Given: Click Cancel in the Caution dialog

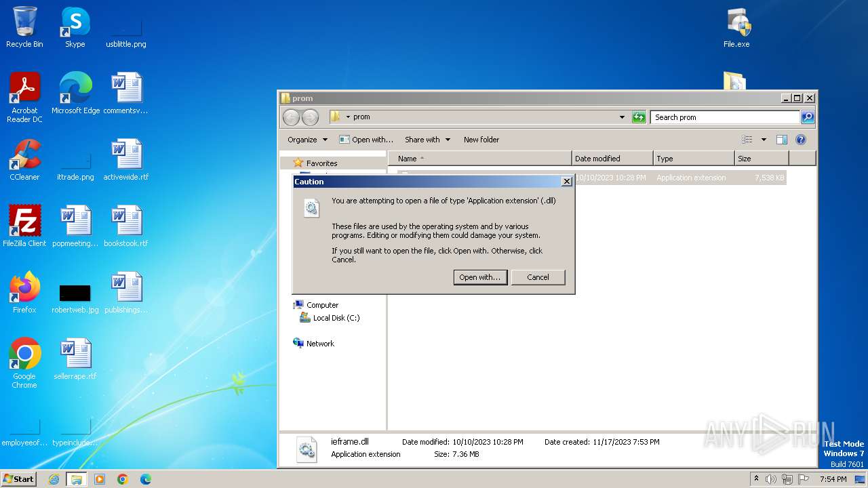Looking at the screenshot, I should click(x=538, y=277).
